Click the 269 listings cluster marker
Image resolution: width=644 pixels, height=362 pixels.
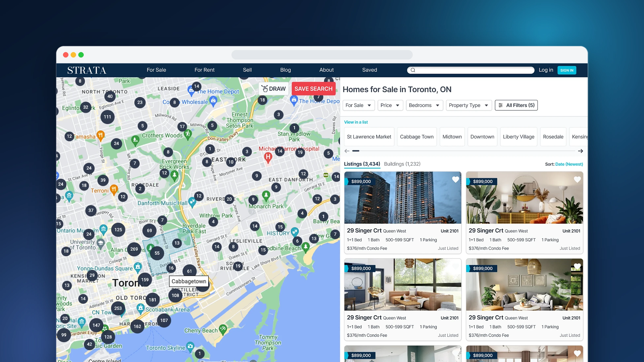pos(134,249)
